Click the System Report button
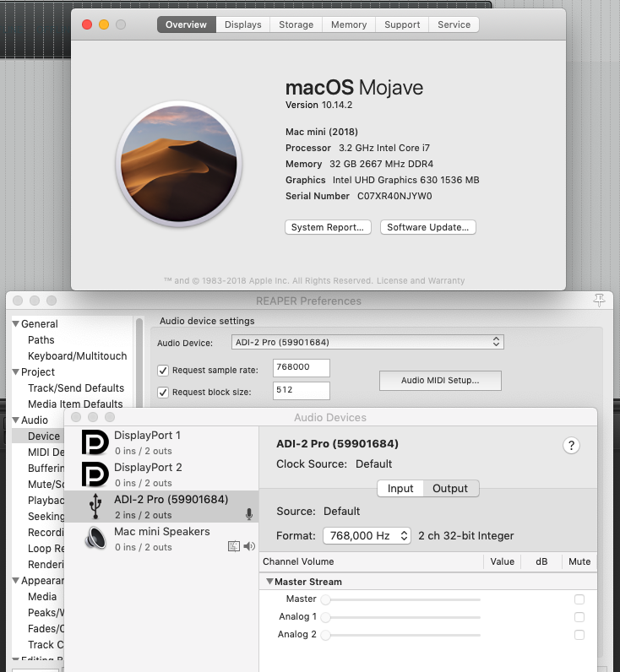 click(328, 227)
